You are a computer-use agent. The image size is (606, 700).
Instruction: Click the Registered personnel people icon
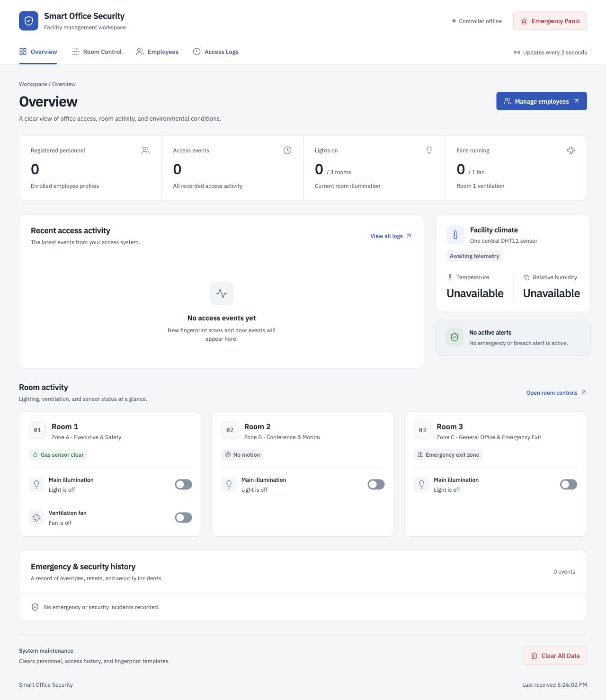[145, 151]
